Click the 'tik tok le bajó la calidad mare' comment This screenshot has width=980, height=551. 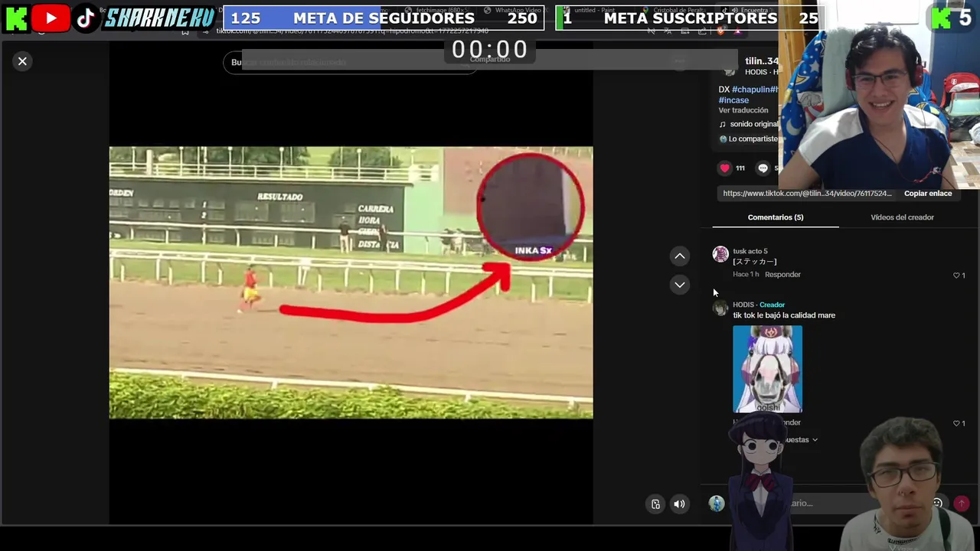784,315
